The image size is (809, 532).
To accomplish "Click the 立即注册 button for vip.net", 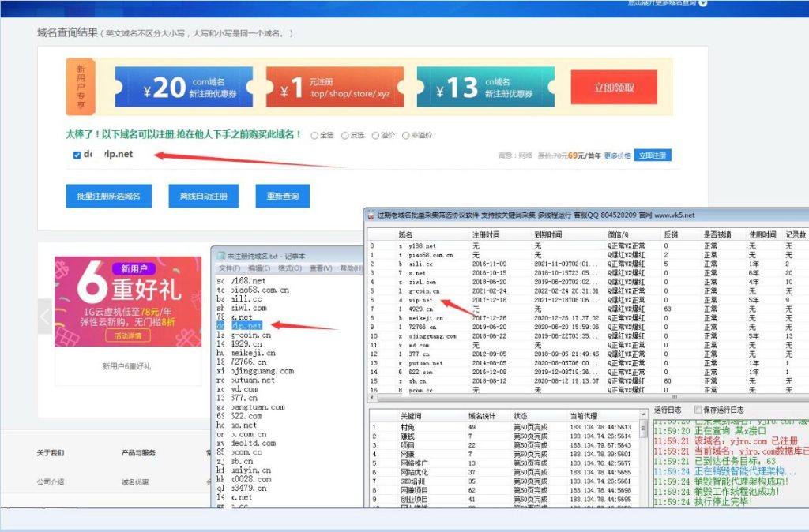I will 653,154.
